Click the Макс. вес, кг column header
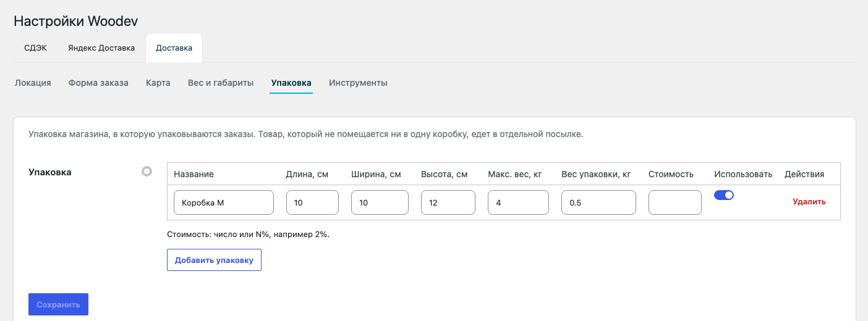 click(514, 174)
